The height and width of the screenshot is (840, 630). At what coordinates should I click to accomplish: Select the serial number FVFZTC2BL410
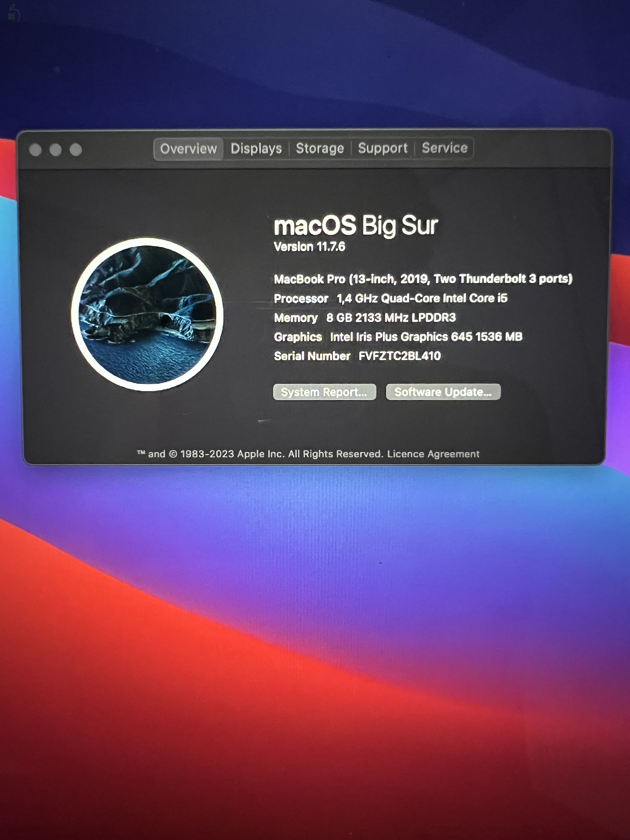[x=400, y=356]
